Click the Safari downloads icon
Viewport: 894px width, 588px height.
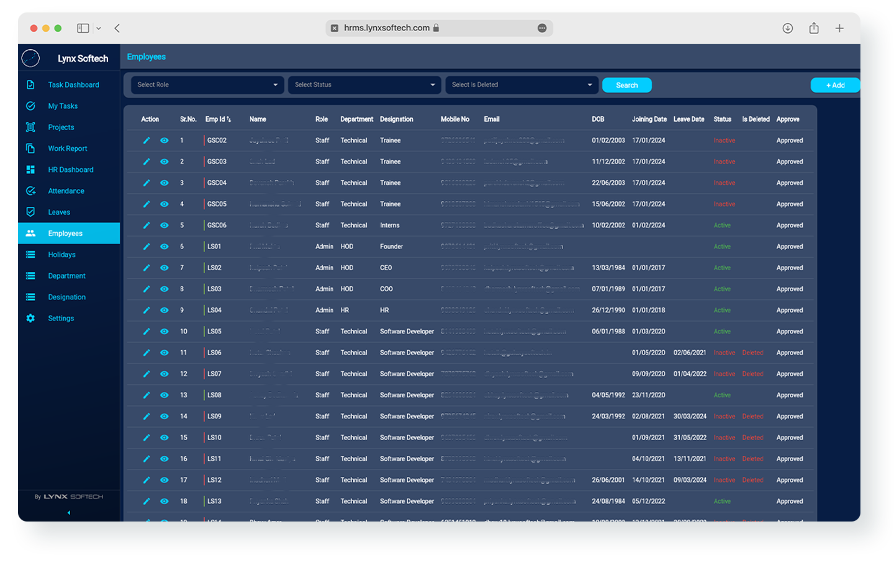(787, 28)
